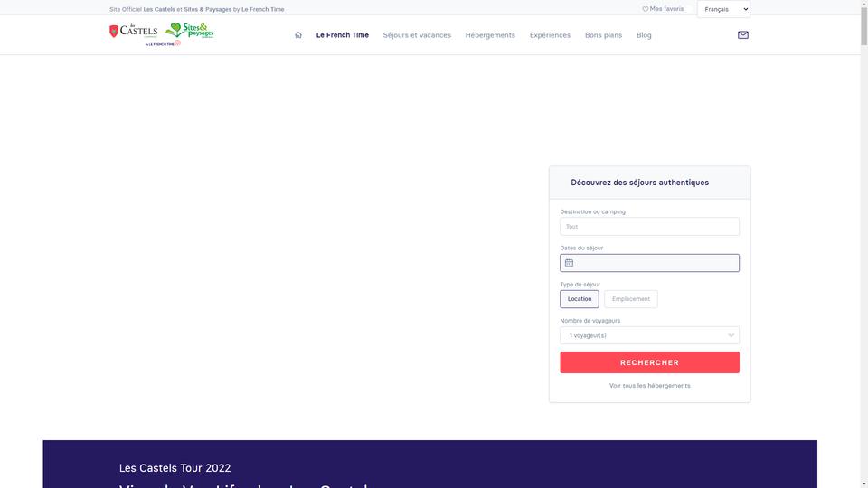Open the Séjours et vacances menu
This screenshot has width=868, height=488.
tap(417, 35)
